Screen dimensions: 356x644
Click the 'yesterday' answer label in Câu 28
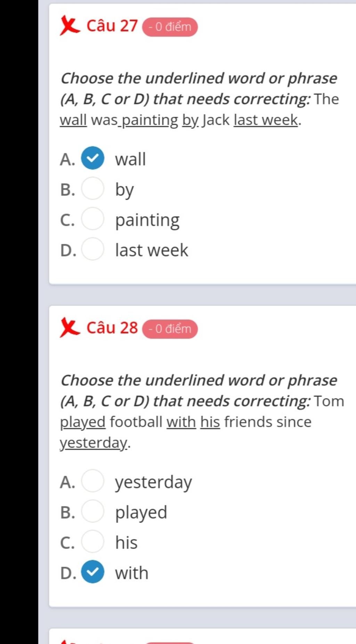point(153,483)
